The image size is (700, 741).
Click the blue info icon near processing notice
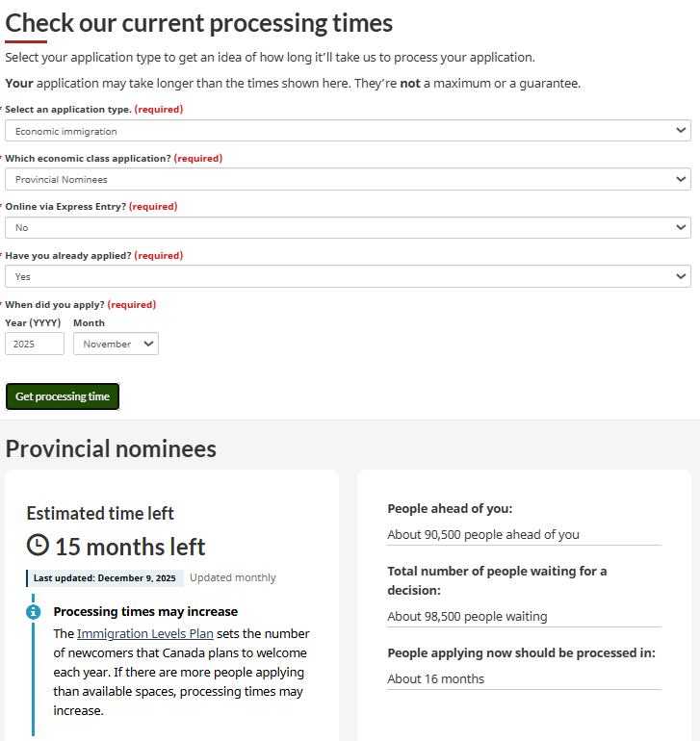coord(34,611)
